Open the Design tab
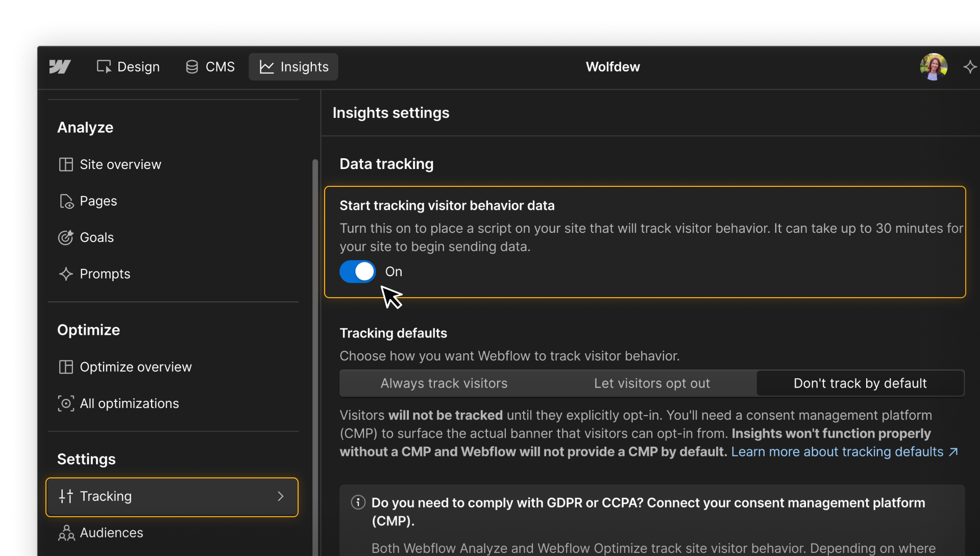 [x=128, y=67]
